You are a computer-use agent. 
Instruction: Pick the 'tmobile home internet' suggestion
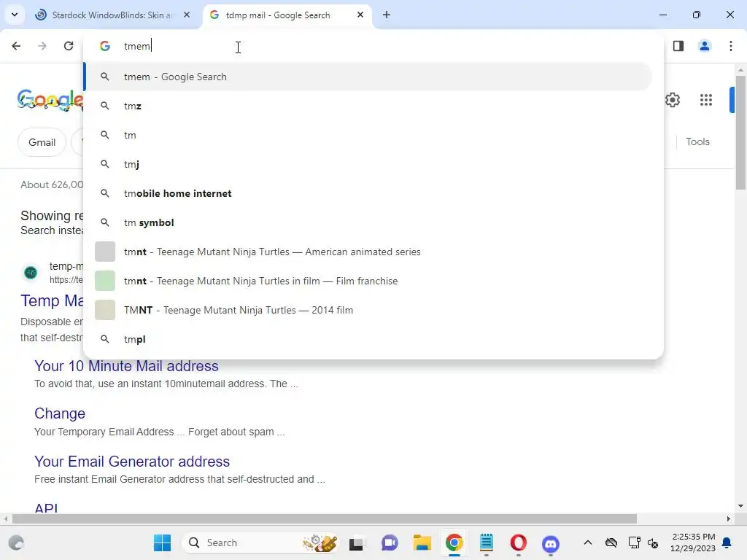click(368, 193)
